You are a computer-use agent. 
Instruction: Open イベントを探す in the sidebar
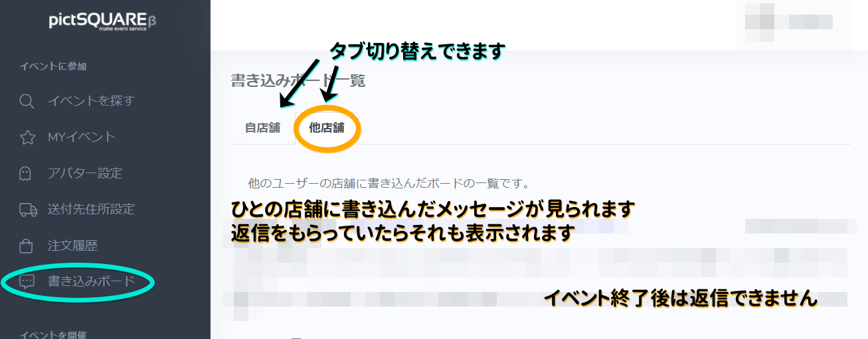(91, 101)
